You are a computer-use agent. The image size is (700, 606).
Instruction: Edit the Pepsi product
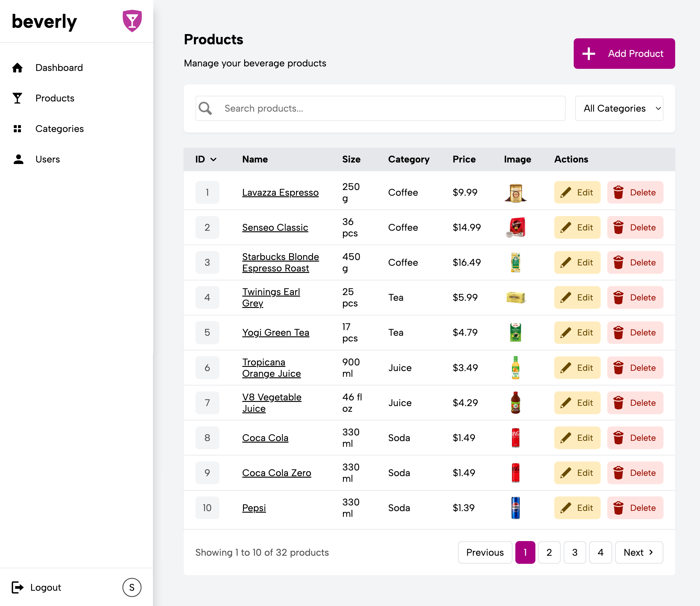577,508
